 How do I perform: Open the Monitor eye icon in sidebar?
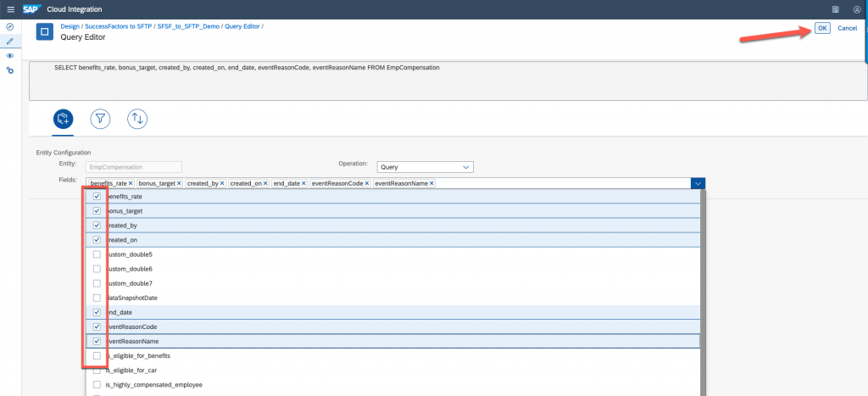(10, 56)
